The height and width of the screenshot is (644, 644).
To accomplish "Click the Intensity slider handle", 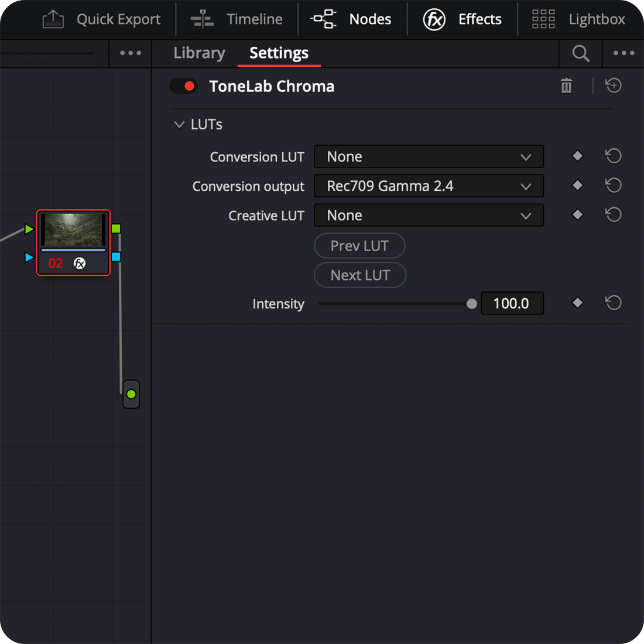I will coord(472,304).
